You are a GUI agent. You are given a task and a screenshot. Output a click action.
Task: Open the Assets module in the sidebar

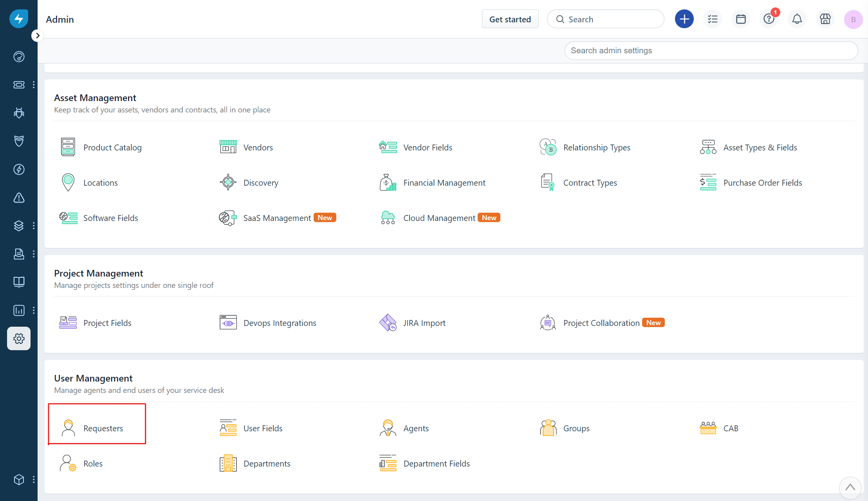[18, 226]
